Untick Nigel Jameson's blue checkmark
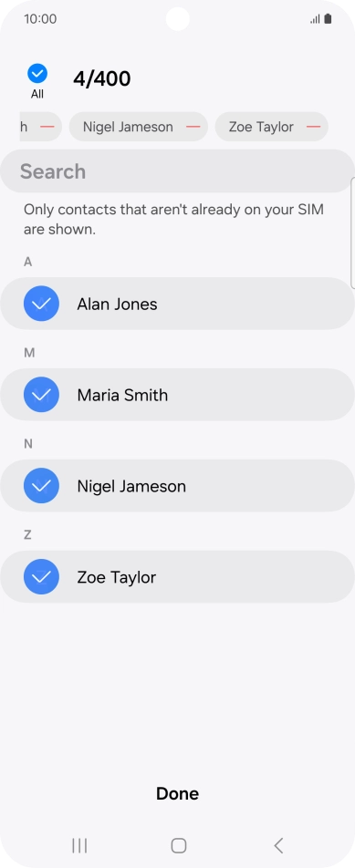This screenshot has height=868, width=355. pos(41,485)
